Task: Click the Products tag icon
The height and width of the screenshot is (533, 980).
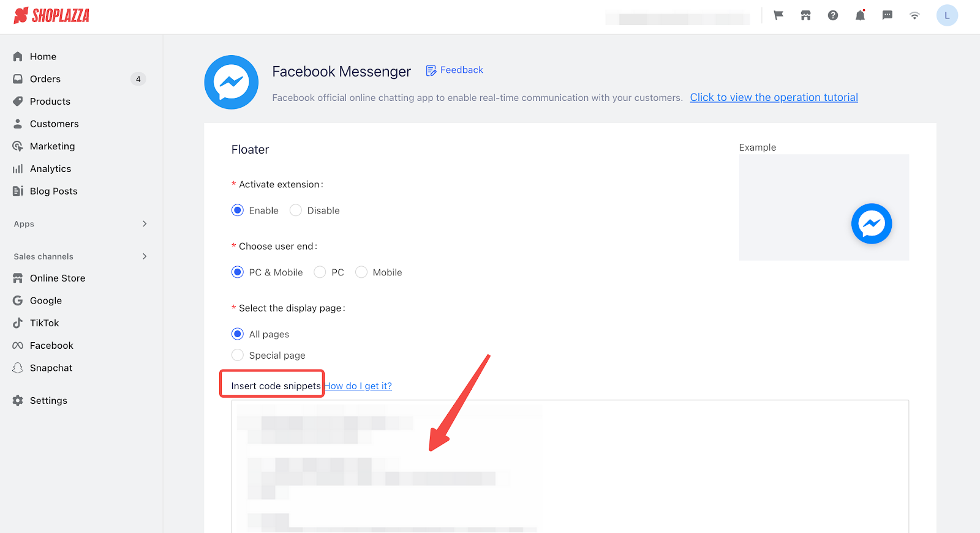Action: tap(18, 102)
